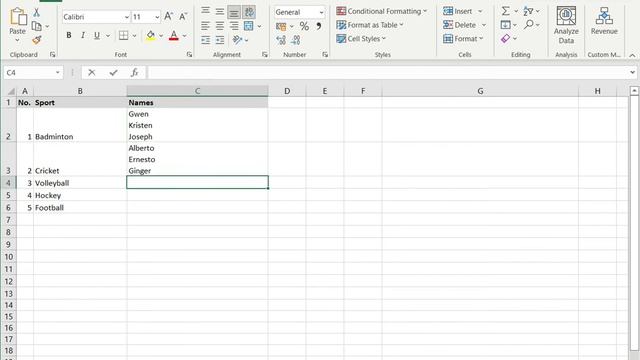Image resolution: width=640 pixels, height=360 pixels.
Task: Expand the formula bar
Action: (632, 73)
